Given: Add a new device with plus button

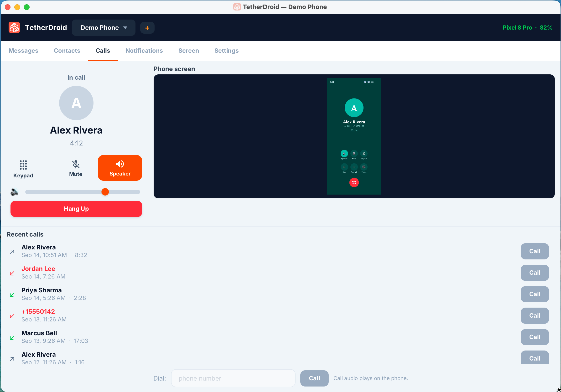Looking at the screenshot, I should click(147, 28).
